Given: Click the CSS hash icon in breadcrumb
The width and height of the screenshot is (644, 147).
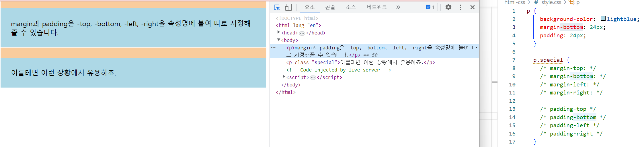Looking at the screenshot, I should [536, 3].
